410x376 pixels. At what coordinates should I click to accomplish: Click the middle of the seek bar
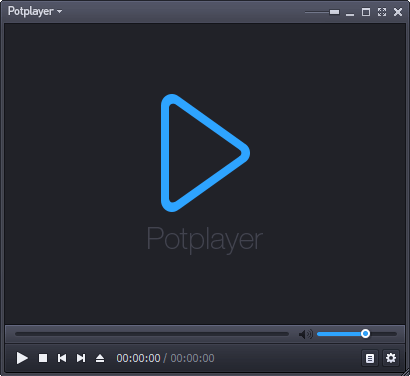(152, 334)
